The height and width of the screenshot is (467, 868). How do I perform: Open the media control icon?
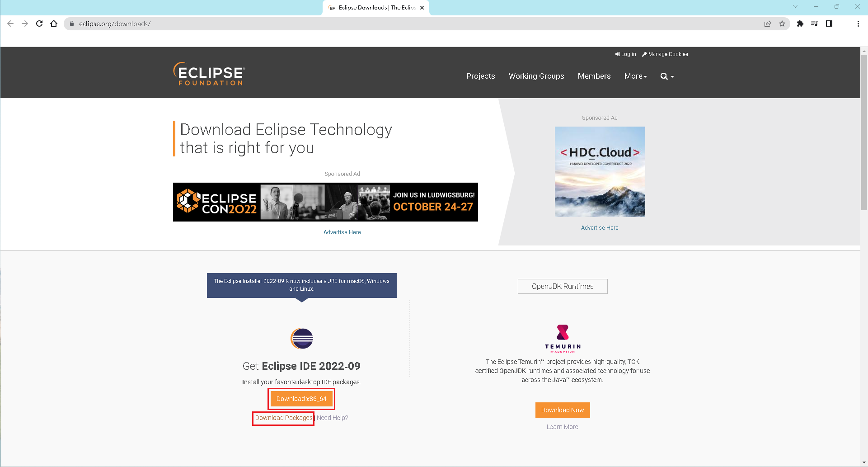814,24
